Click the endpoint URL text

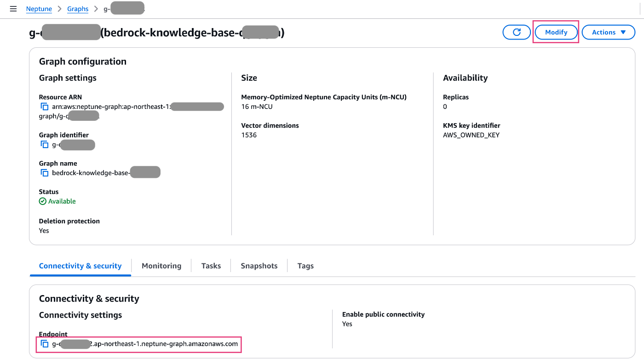tap(145, 344)
